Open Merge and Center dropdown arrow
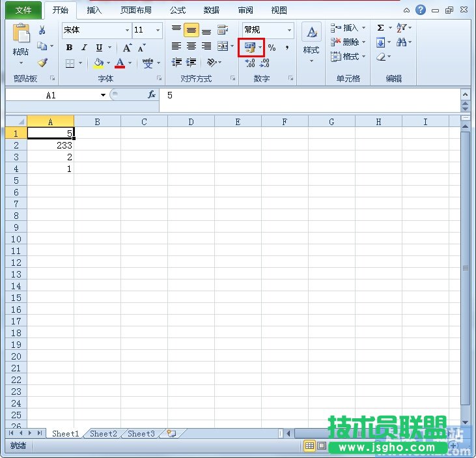The height and width of the screenshot is (458, 476). (232, 46)
